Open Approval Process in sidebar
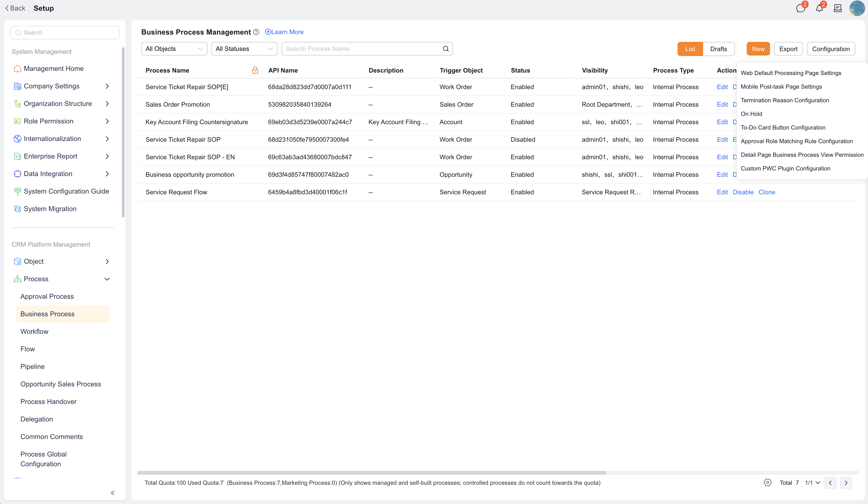This screenshot has width=868, height=504. 47,296
